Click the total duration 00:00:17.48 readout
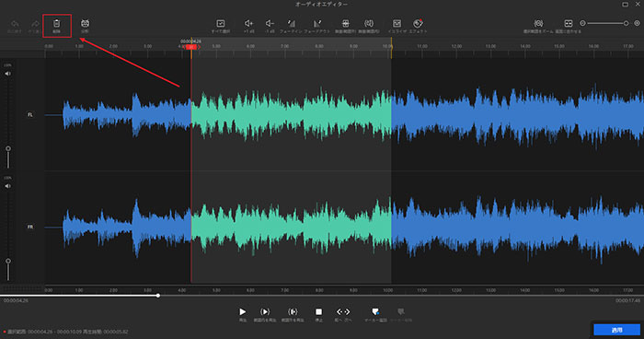This screenshot has width=644, height=339. pos(627,300)
